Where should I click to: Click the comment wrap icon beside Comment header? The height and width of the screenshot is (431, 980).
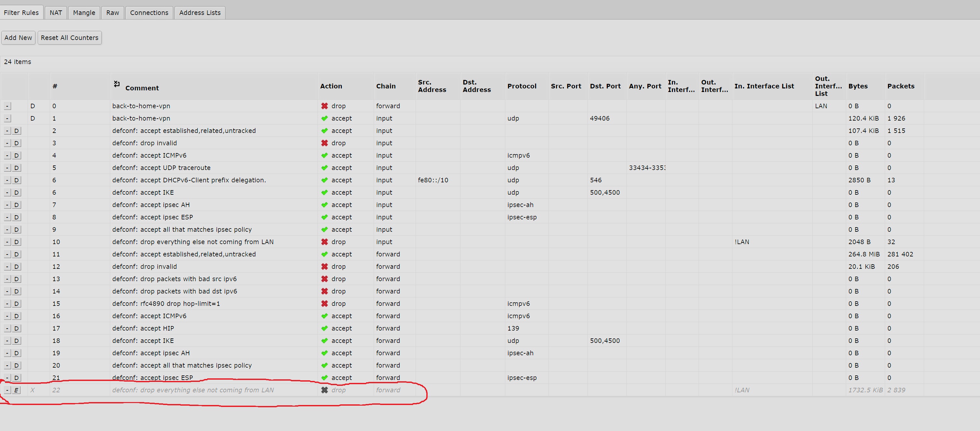117,84
